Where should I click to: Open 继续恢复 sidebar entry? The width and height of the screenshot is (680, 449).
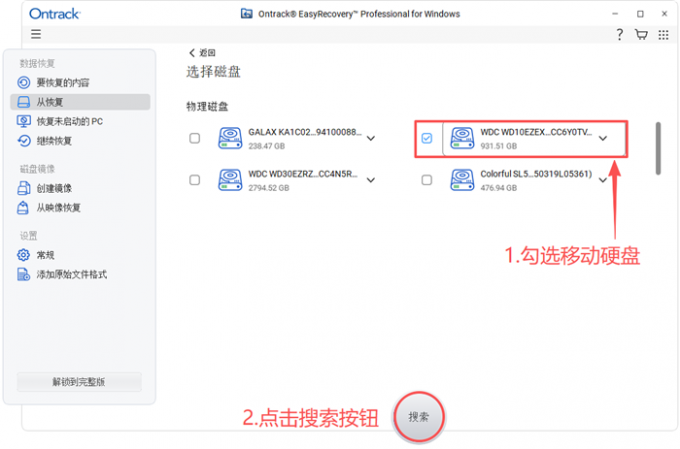click(x=80, y=141)
